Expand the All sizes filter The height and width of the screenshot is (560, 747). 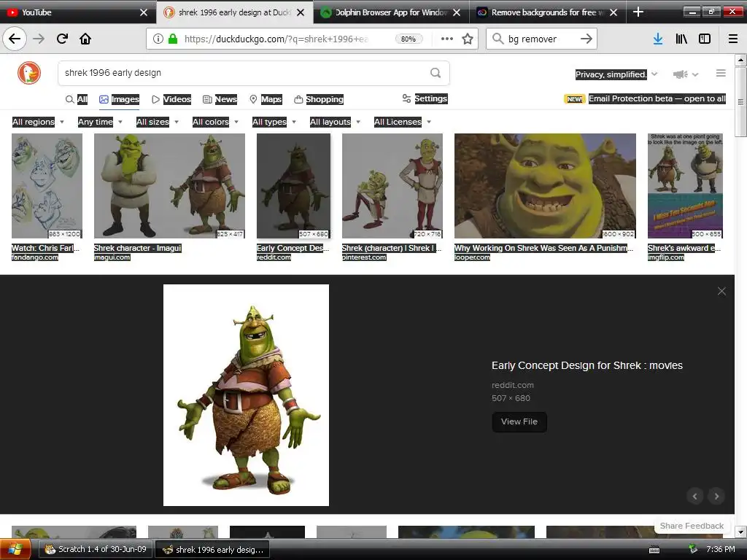[x=158, y=122]
